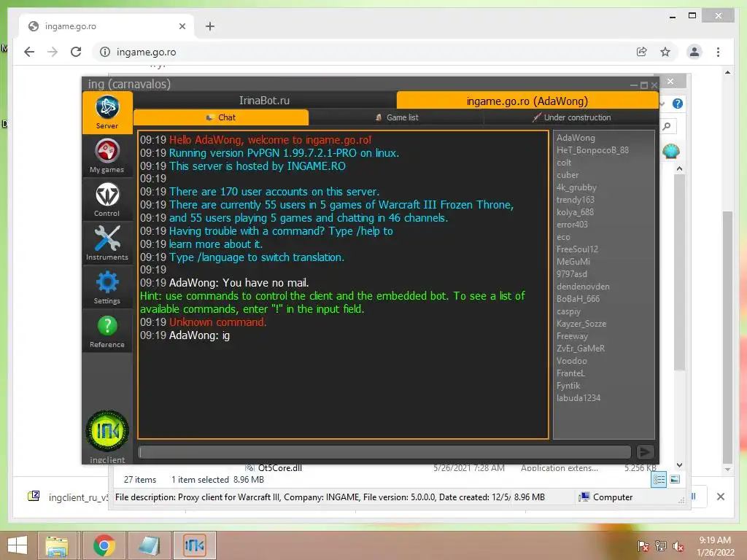Select user caspiy
The height and width of the screenshot is (560, 747).
568,311
